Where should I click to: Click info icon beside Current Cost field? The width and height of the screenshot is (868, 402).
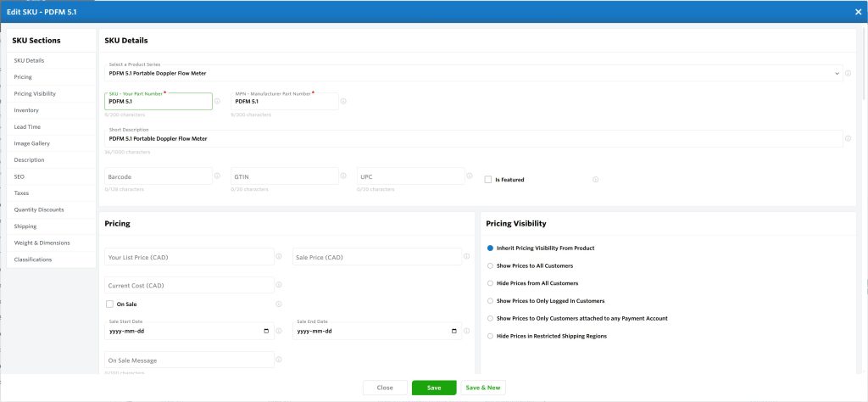coord(279,285)
